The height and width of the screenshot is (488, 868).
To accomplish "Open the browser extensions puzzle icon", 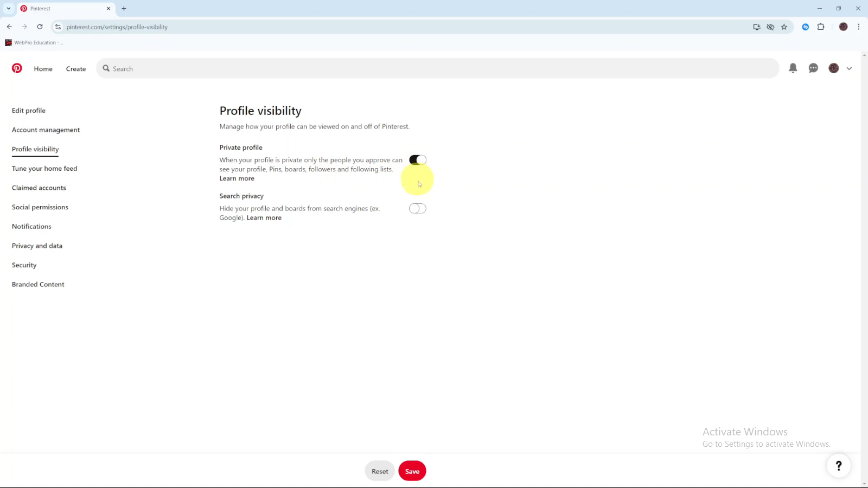I will [821, 27].
